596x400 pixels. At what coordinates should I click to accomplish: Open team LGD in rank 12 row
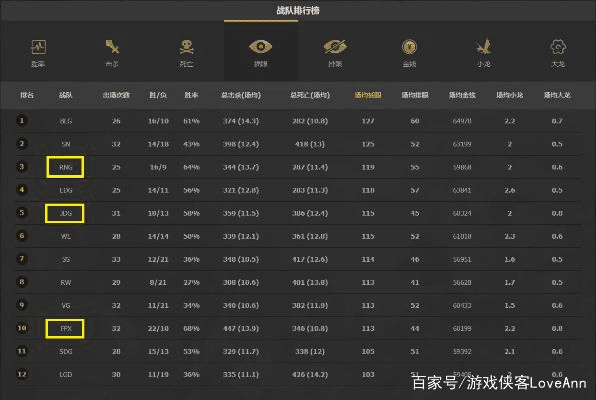point(66,375)
